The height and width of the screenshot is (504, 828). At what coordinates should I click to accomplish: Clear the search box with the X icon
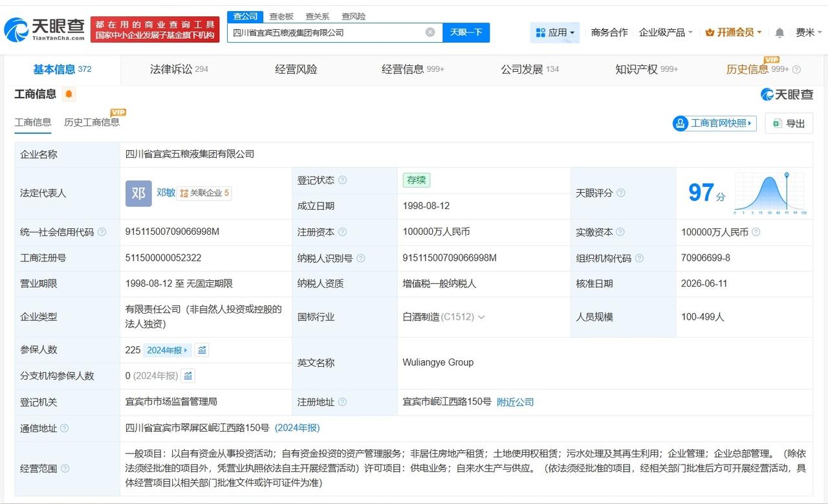tap(430, 32)
